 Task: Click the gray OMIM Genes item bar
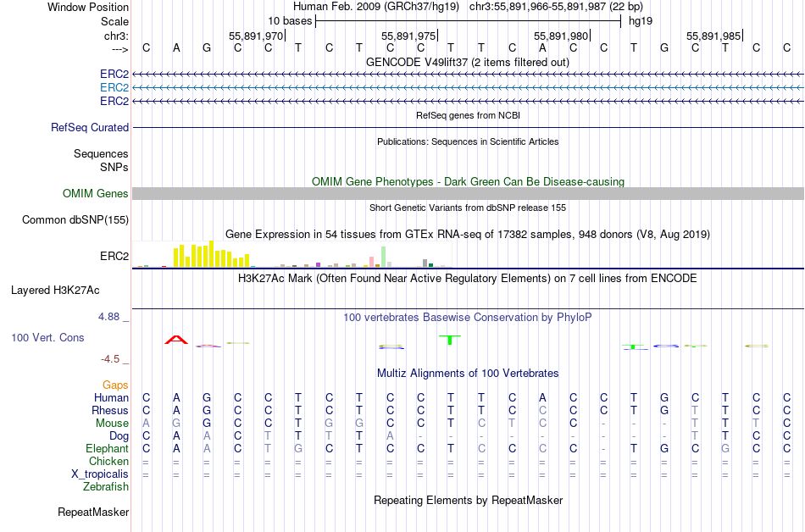tap(468, 193)
